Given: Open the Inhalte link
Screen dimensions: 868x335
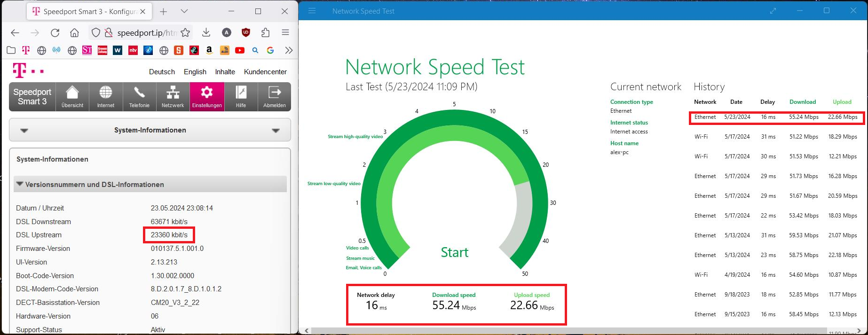Looking at the screenshot, I should (x=225, y=72).
